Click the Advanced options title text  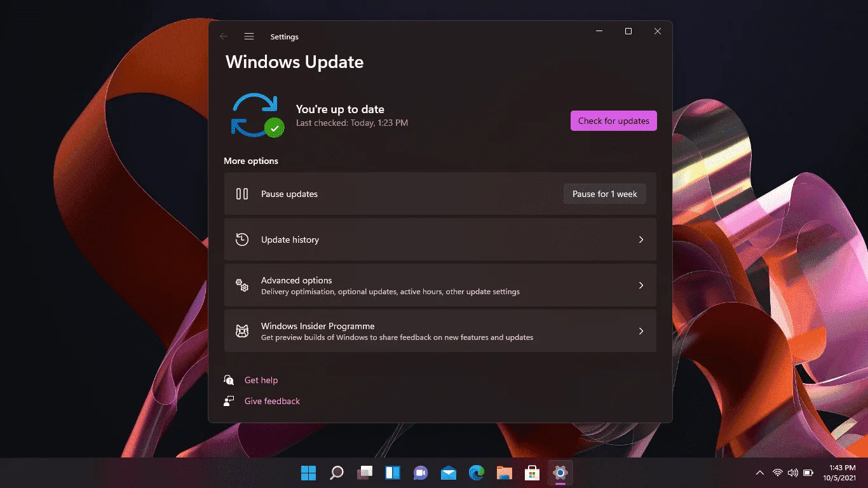tap(296, 280)
